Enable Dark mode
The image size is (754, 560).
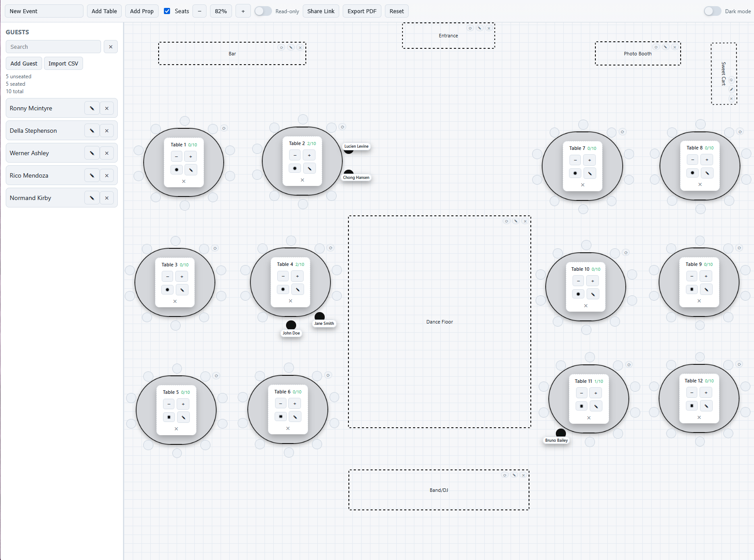click(712, 11)
